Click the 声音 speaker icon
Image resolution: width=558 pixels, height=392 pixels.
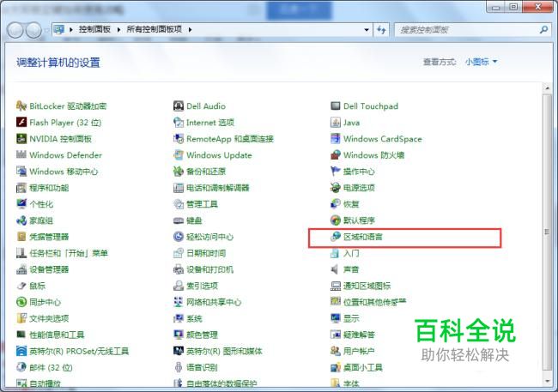point(335,269)
